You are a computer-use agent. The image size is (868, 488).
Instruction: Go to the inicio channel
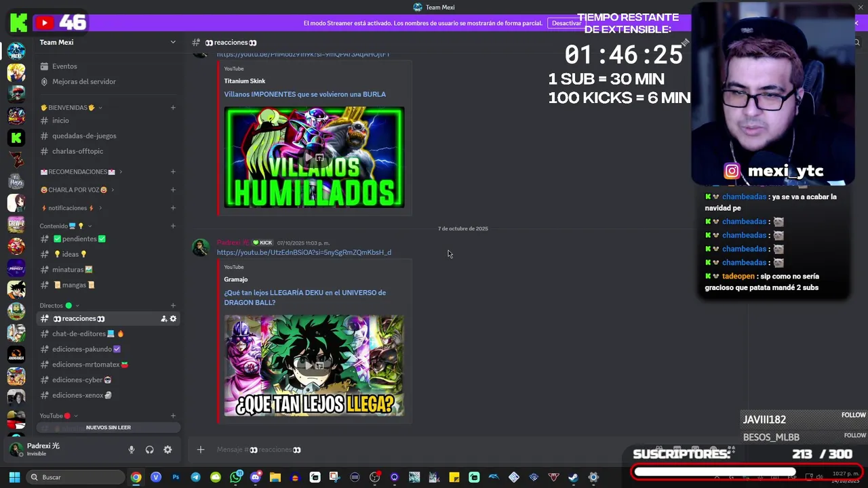point(108,121)
